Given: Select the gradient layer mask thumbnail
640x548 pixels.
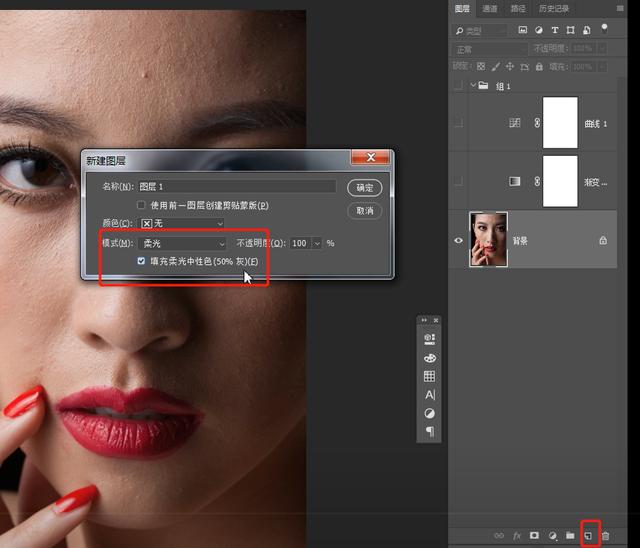Looking at the screenshot, I should pyautogui.click(x=560, y=181).
